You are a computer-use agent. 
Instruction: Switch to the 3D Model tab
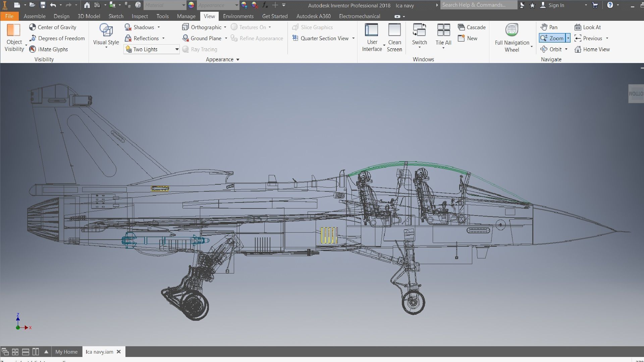pos(89,16)
